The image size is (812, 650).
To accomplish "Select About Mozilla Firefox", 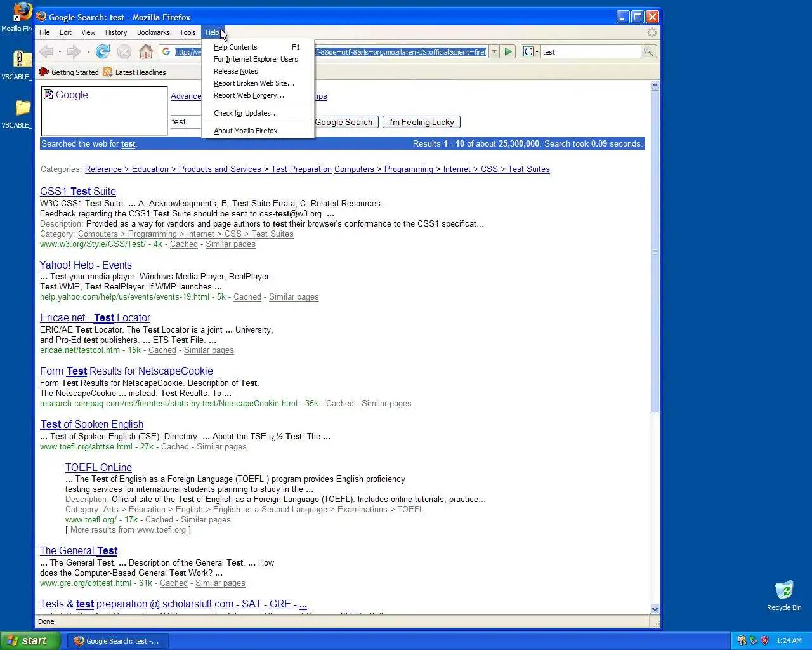I will 258,131.
